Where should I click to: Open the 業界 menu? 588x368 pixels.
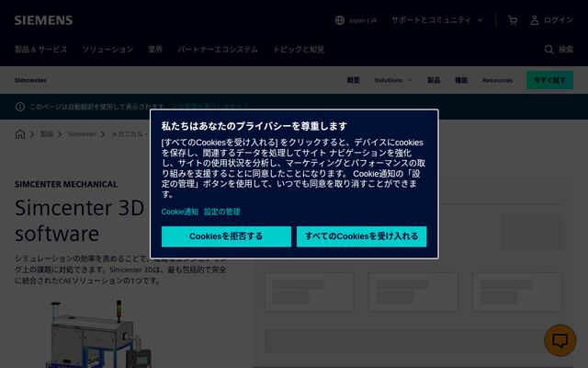155,50
